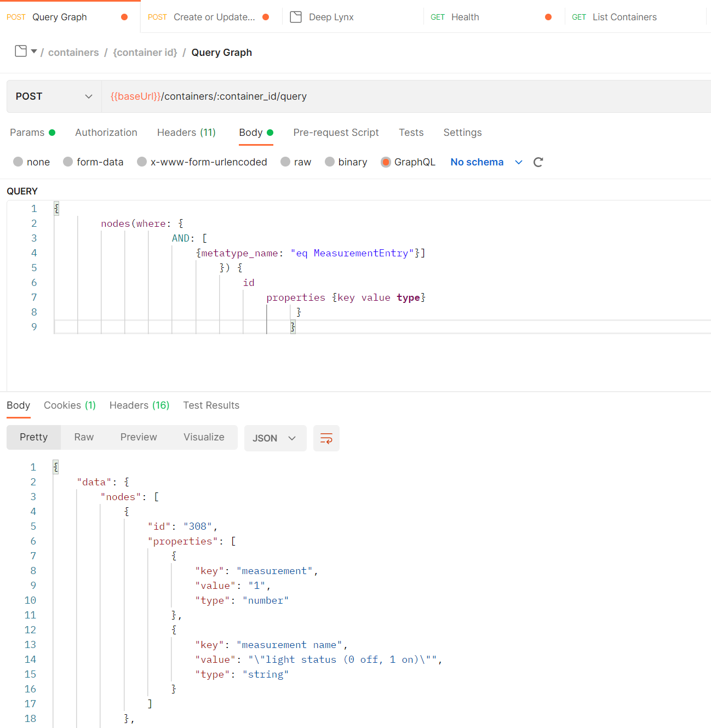Open the Params tab
Image resolution: width=711 pixels, height=728 pixels.
tap(32, 133)
